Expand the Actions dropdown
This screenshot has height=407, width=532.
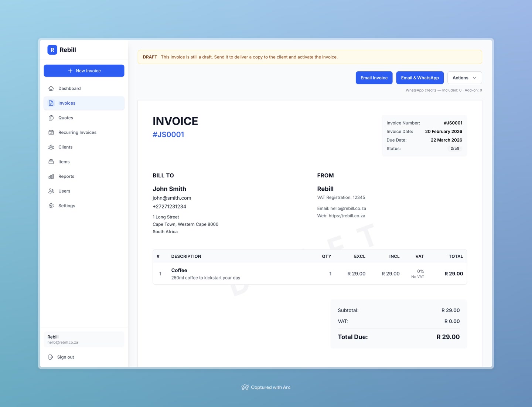coord(464,78)
